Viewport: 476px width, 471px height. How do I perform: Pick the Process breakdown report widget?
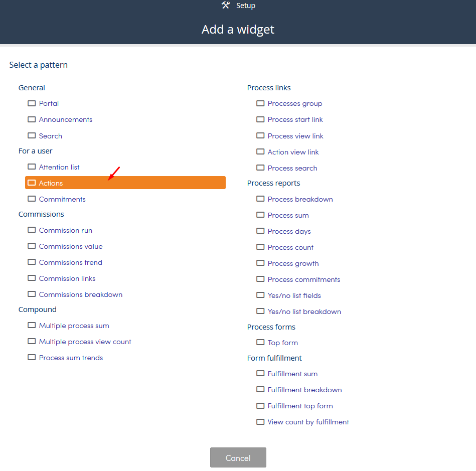300,199
